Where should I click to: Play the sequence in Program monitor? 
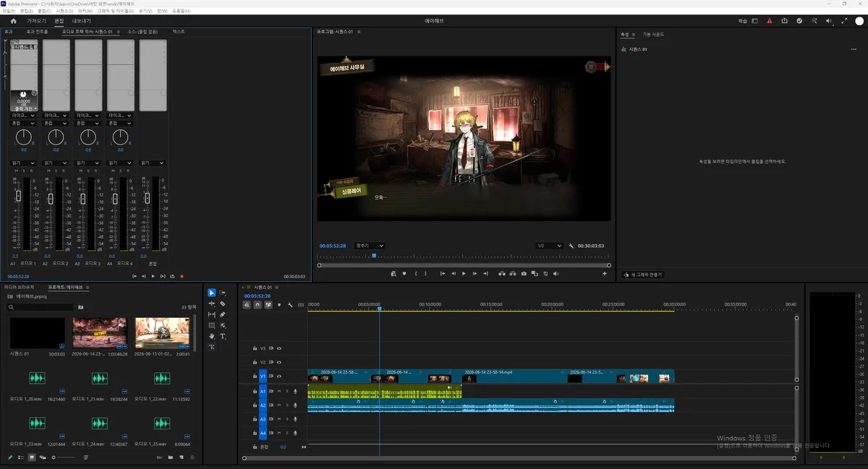(x=464, y=274)
